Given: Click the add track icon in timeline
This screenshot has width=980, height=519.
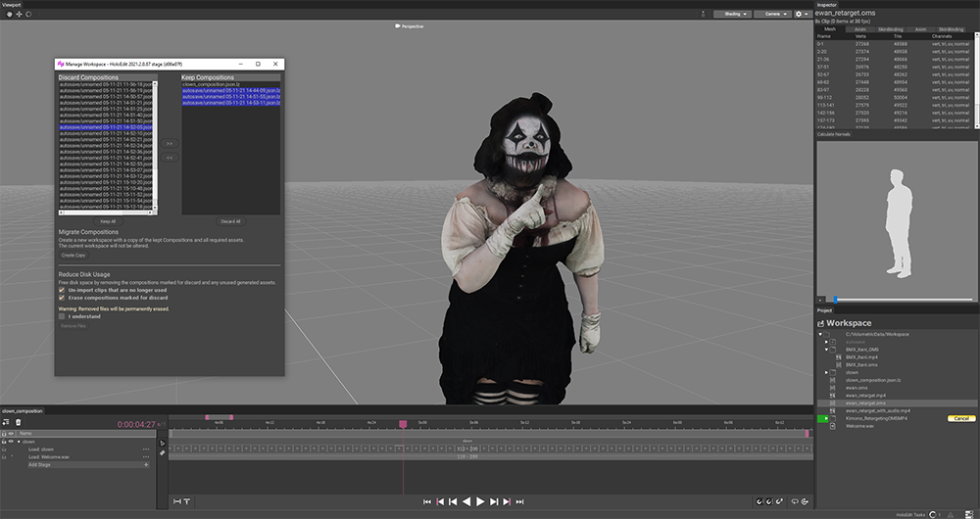Looking at the screenshot, I should [8, 422].
